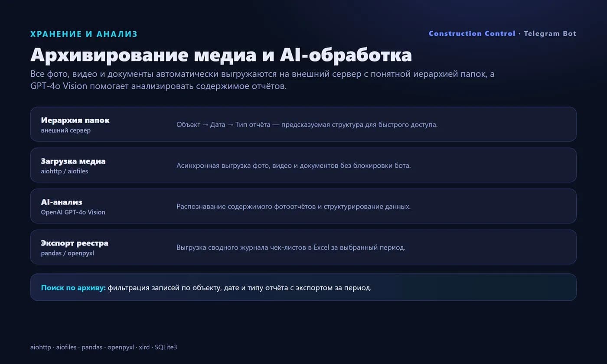Select the 'AI-анализ' card heading
The height and width of the screenshot is (364, 607).
[62, 202]
